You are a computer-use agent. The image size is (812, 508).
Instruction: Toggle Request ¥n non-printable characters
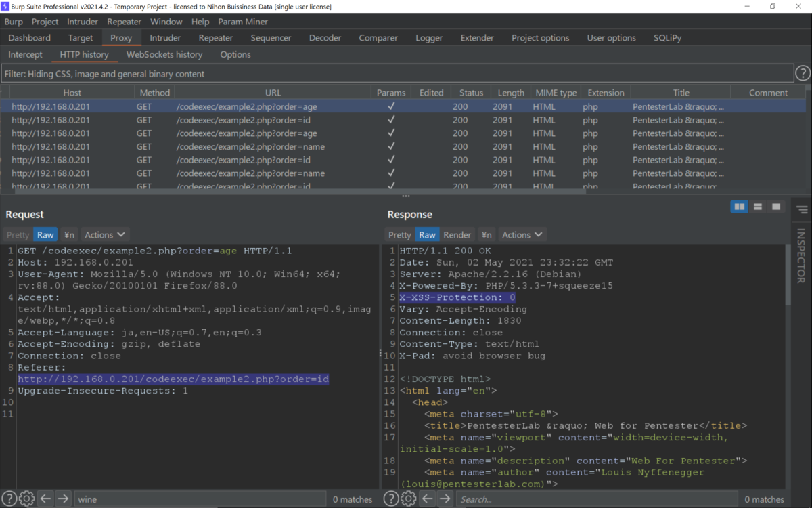click(x=69, y=234)
